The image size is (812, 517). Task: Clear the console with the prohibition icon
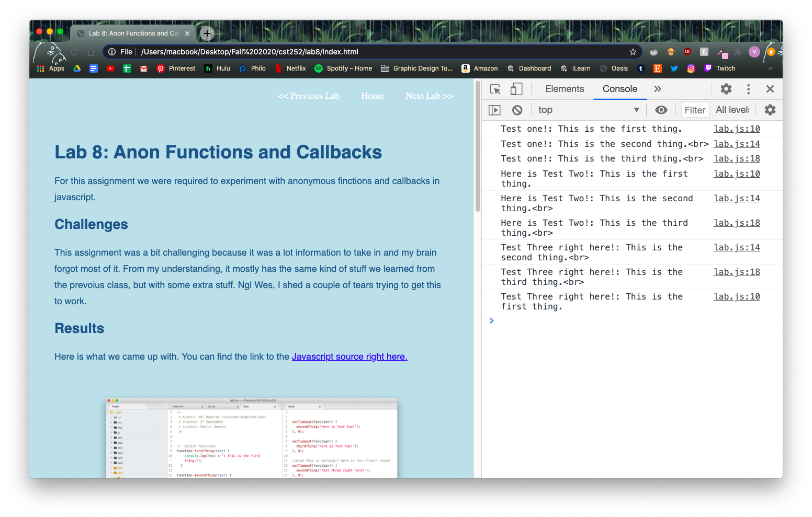[x=517, y=110]
